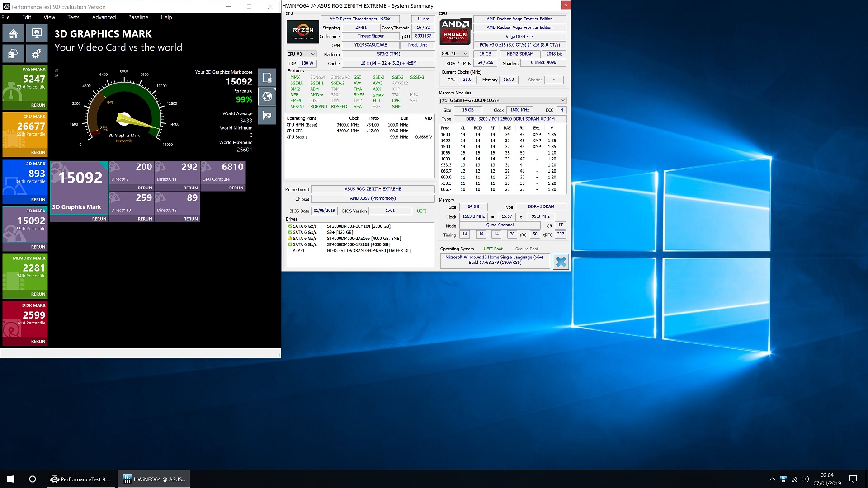Click the Vega10 GLXTX GPU codename field
This screenshot has width=868, height=488.
519,37
